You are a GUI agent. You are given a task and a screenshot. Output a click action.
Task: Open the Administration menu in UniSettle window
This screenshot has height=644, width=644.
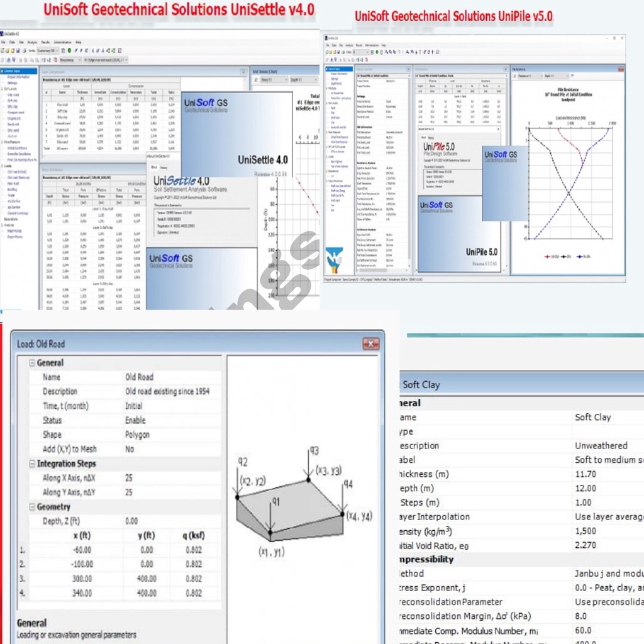(62, 42)
